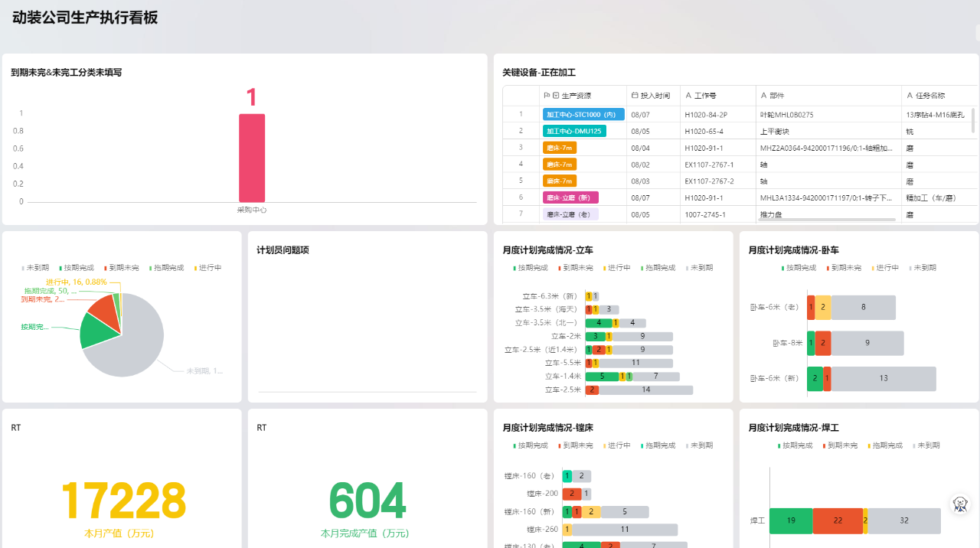980x548 pixels.
Task: Click the calendar icon in the 投入时间 column header
Action: pyautogui.click(x=636, y=96)
